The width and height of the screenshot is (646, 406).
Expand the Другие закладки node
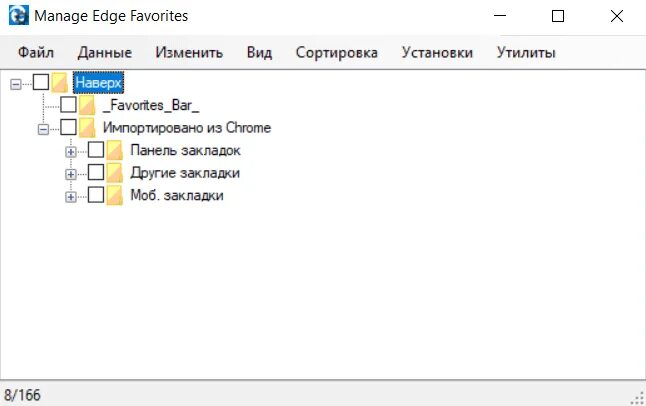click(71, 174)
